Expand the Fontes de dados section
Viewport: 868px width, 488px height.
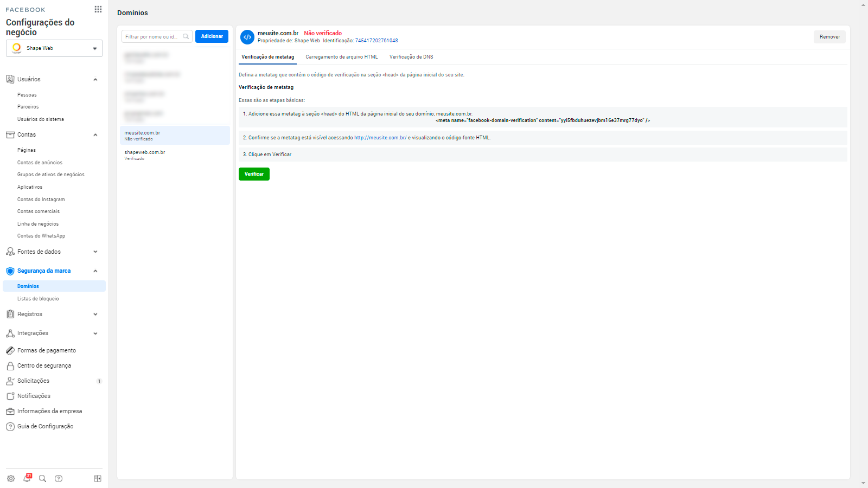(x=95, y=252)
